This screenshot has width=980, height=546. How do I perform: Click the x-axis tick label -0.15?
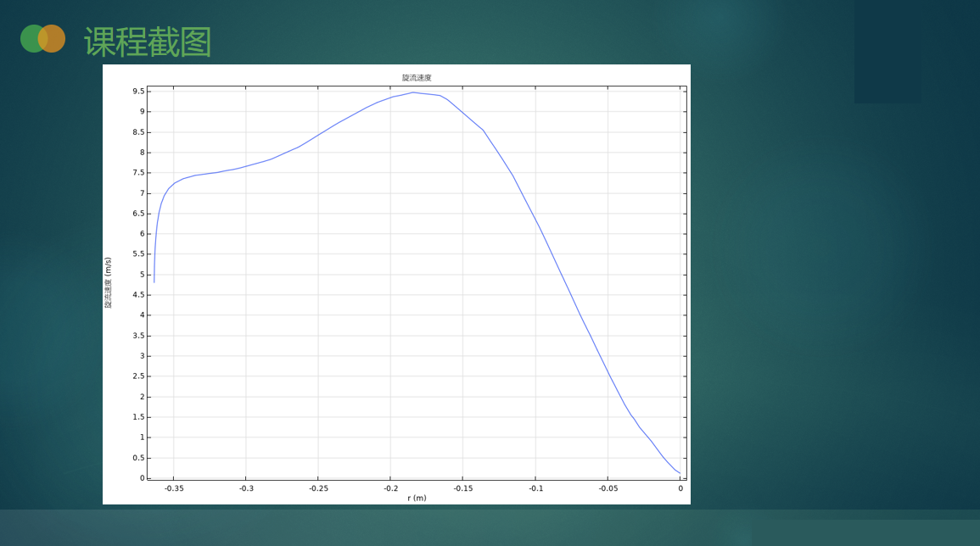tap(463, 488)
